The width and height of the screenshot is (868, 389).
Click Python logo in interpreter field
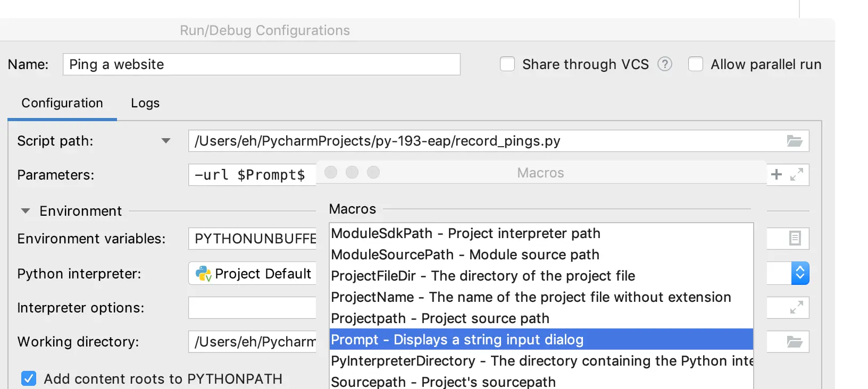204,274
